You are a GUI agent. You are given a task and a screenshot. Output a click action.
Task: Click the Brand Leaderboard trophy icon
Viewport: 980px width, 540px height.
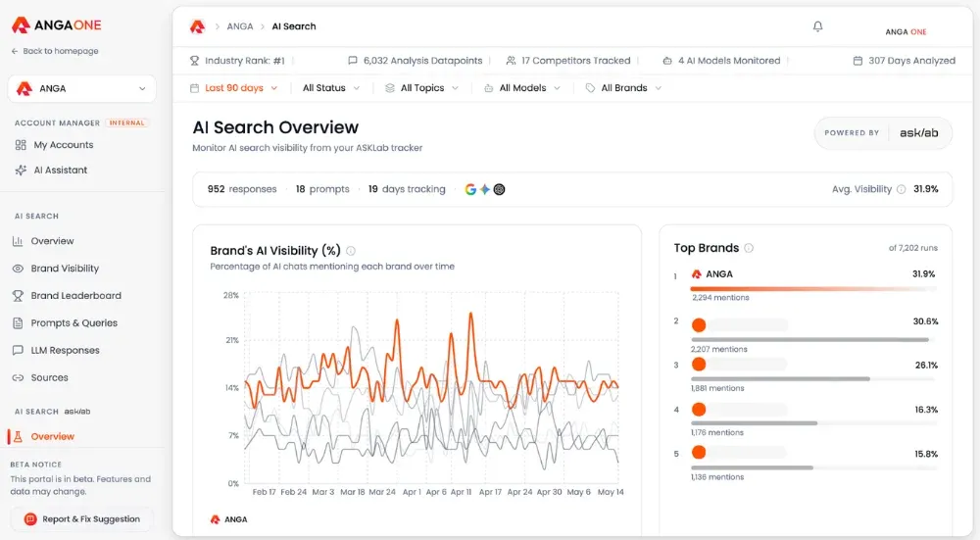(x=18, y=296)
